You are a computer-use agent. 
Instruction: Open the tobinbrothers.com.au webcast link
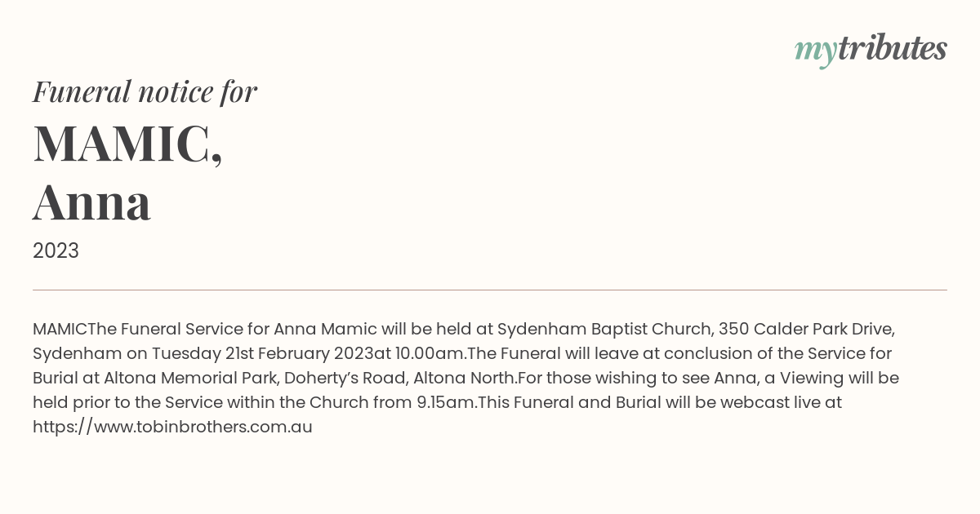172,427
